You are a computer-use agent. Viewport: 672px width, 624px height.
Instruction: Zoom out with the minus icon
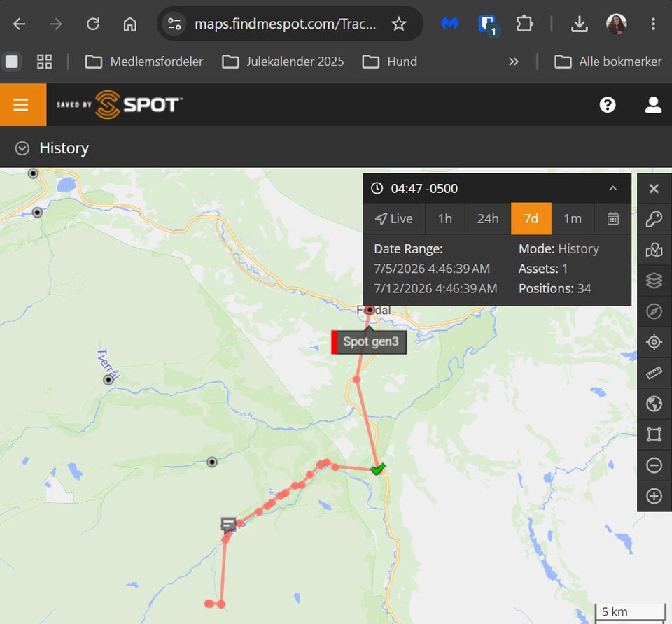[654, 465]
